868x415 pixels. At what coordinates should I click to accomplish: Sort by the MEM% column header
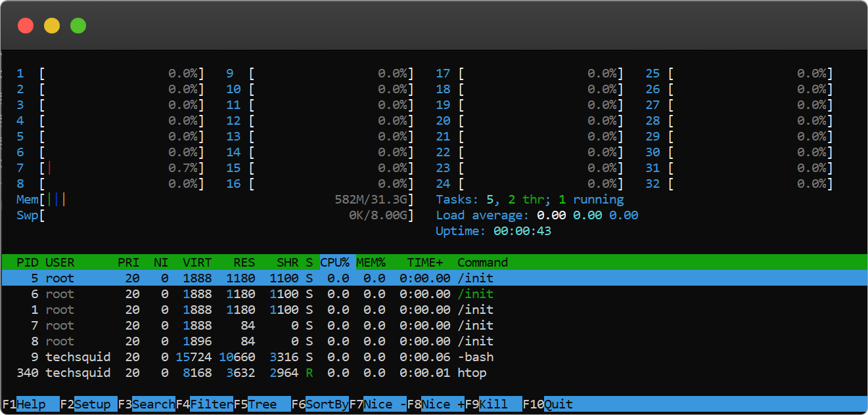click(x=371, y=263)
